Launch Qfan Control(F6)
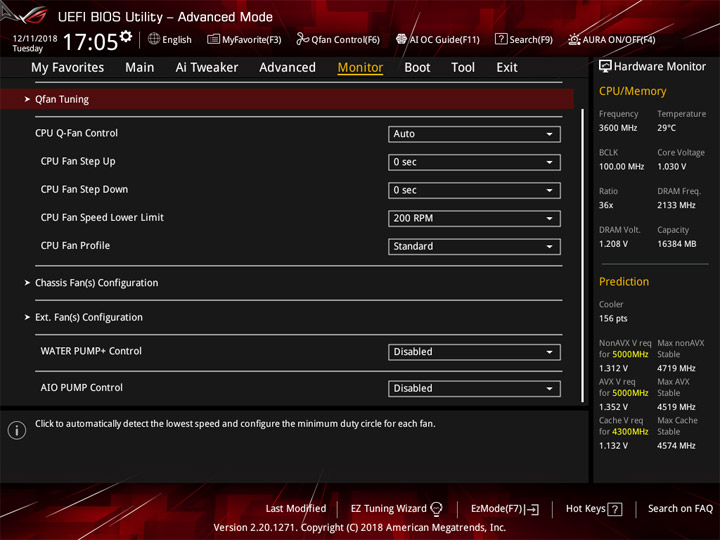720x540 pixels. 338,39
